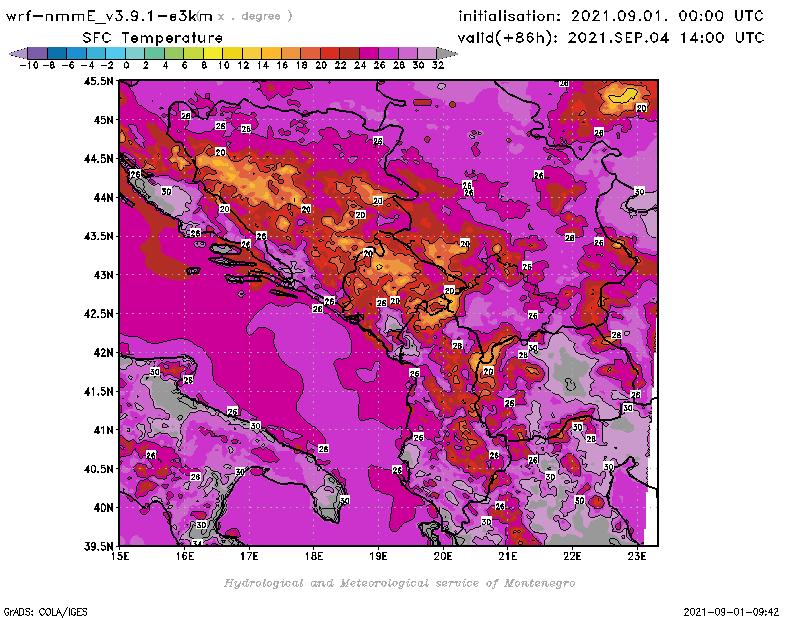The width and height of the screenshot is (800, 618).
Task: Click the colorbar swatch between -8 and -6
Action: [x=57, y=53]
